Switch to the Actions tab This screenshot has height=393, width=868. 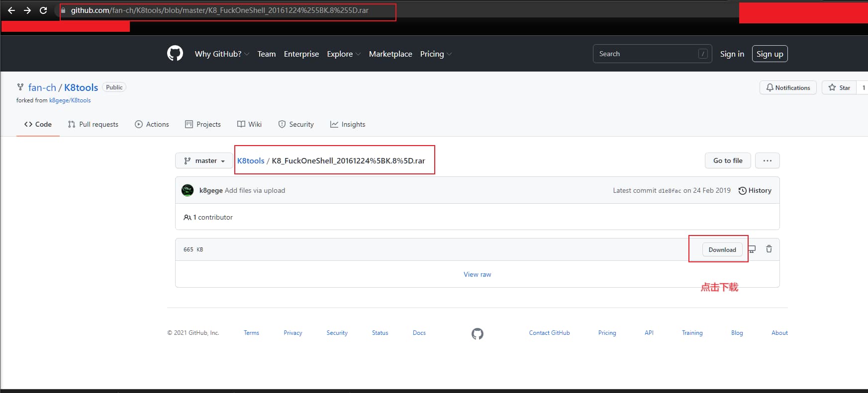(152, 124)
